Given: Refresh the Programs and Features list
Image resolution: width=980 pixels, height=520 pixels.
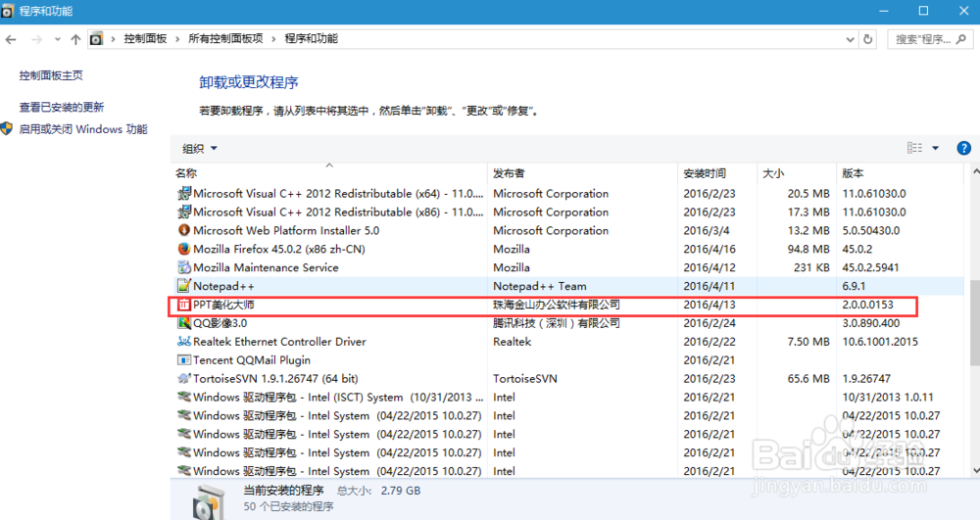Looking at the screenshot, I should (x=867, y=39).
